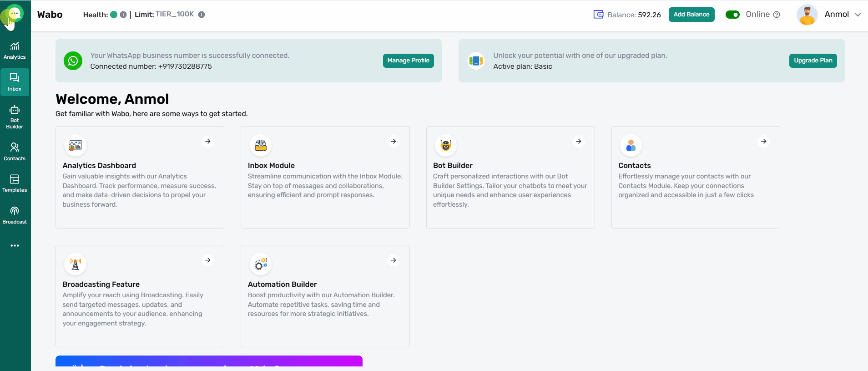Go to Contacts in the sidebar

click(15, 152)
